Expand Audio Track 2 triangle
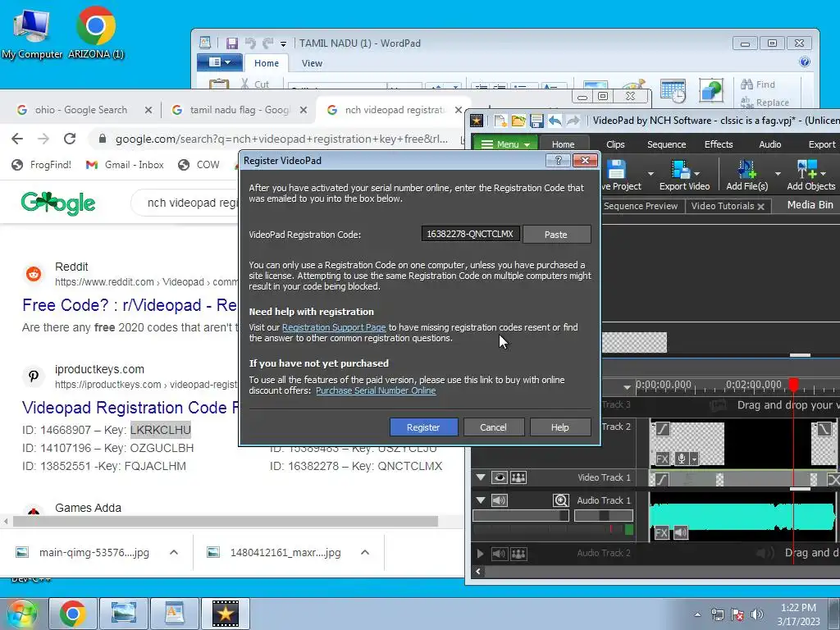The width and height of the screenshot is (840, 630). 481,554
